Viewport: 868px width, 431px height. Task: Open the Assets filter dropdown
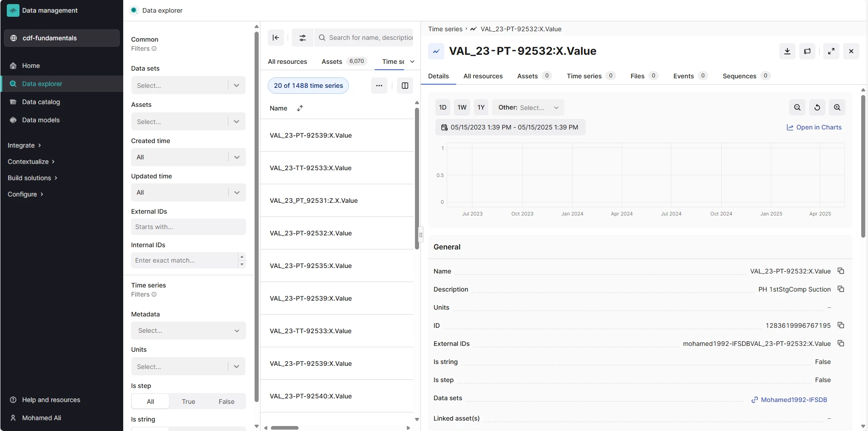point(188,122)
